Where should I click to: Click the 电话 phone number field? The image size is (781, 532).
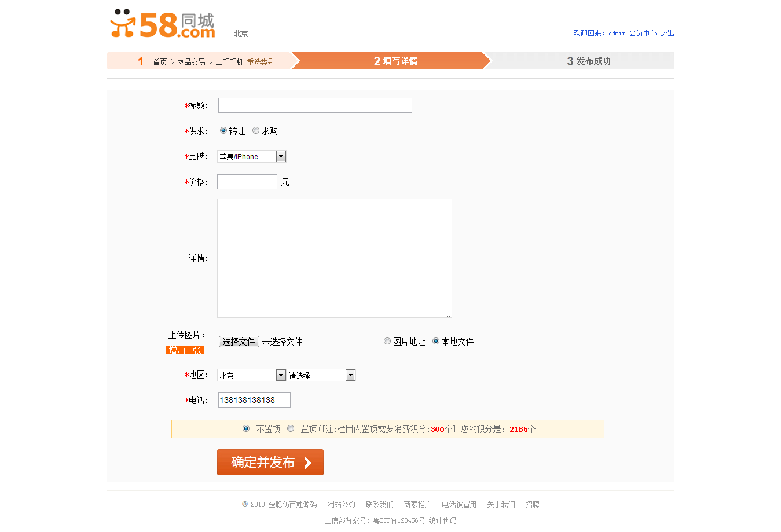coord(254,400)
